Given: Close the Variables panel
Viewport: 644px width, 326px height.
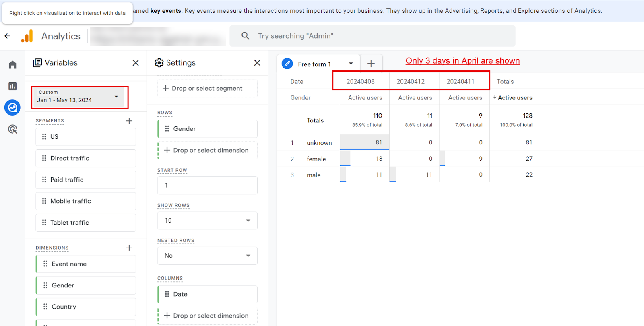Looking at the screenshot, I should pos(136,63).
